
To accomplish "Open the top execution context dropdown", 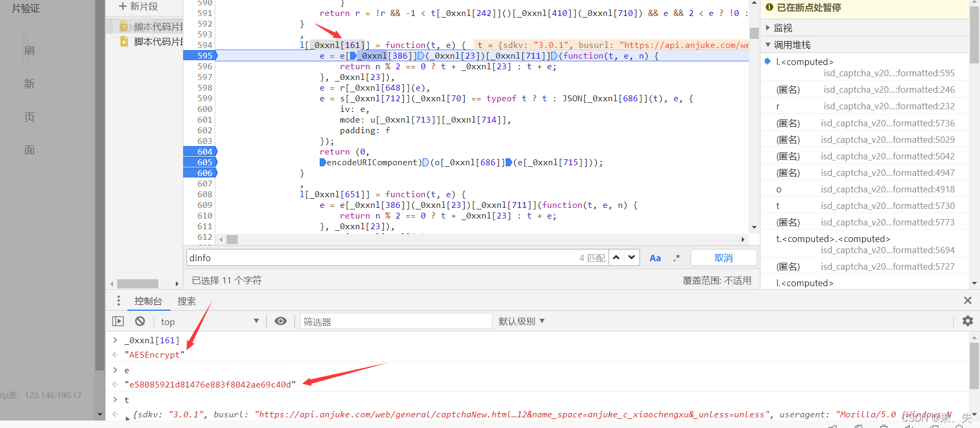I will click(210, 321).
